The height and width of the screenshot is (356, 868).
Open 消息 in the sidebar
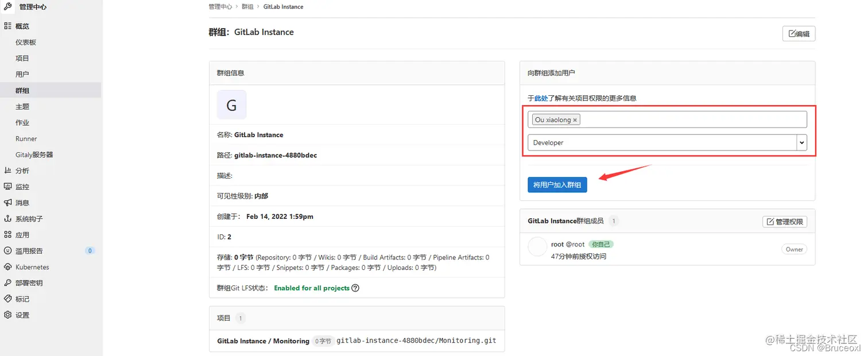tap(22, 203)
